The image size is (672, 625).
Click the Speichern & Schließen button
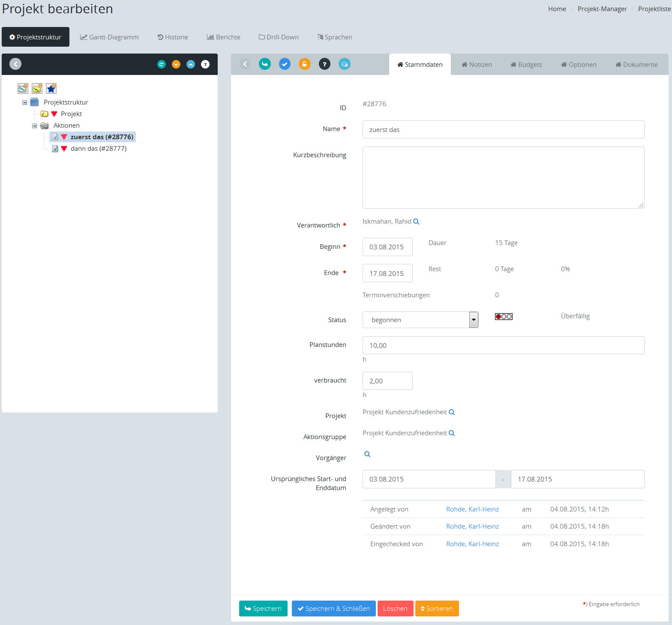pyautogui.click(x=333, y=608)
